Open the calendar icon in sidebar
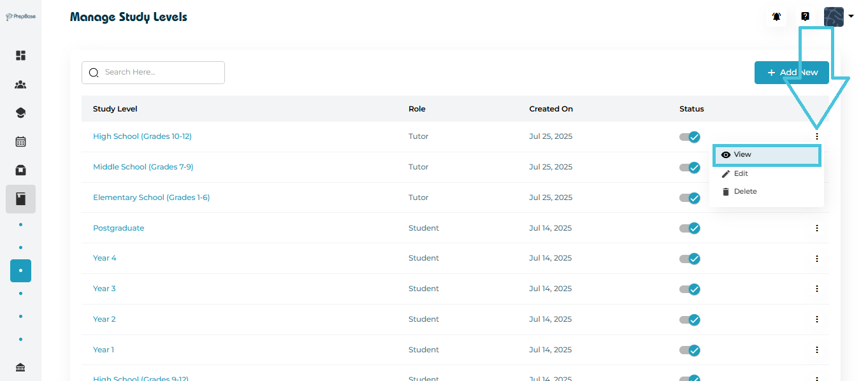The width and height of the screenshot is (868, 381). 20,141
